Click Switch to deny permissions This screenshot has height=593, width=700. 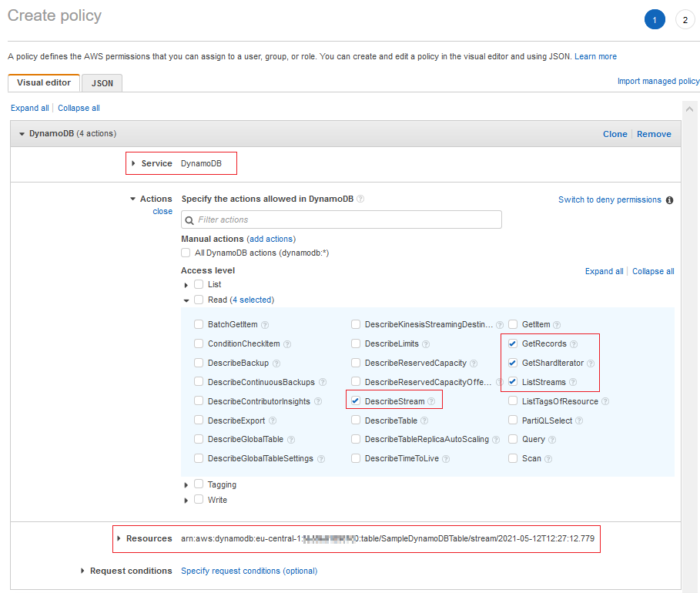pos(609,199)
